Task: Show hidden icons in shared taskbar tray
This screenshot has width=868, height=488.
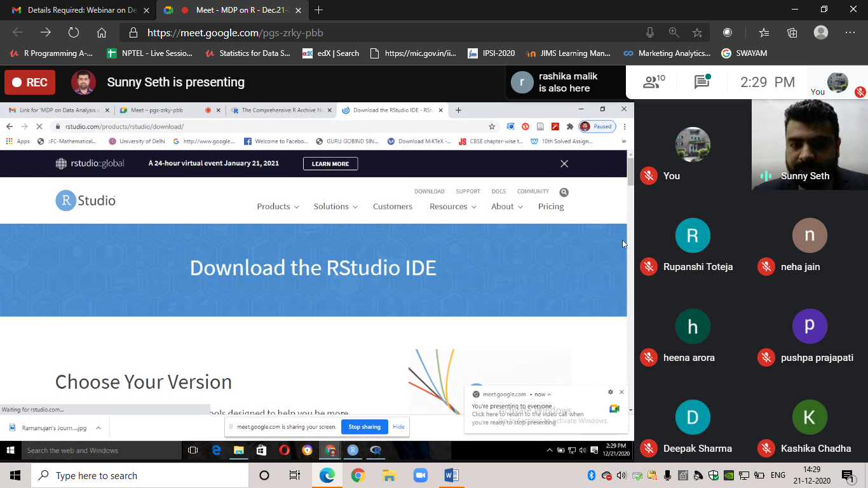Action: 550,450
